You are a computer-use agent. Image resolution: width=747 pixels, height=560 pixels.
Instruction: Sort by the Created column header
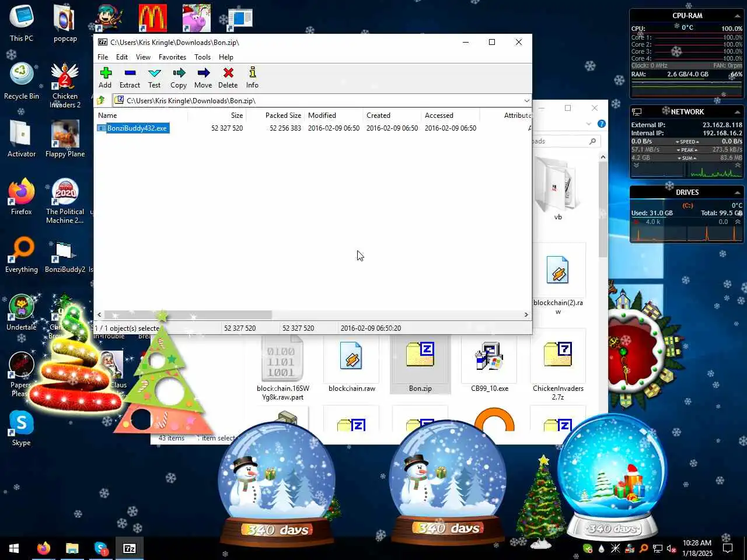[392, 116]
